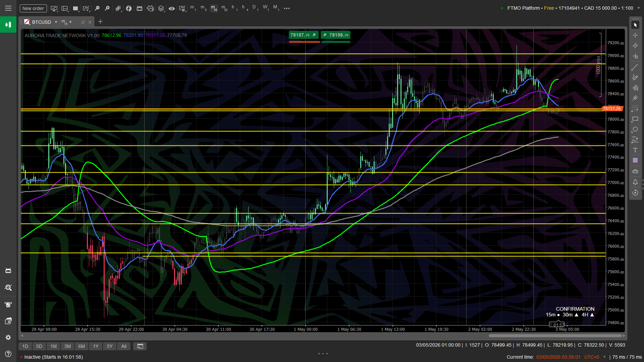Switch to the D1 daily timeframe
This screenshot has height=362, width=644.
[x=255, y=8]
